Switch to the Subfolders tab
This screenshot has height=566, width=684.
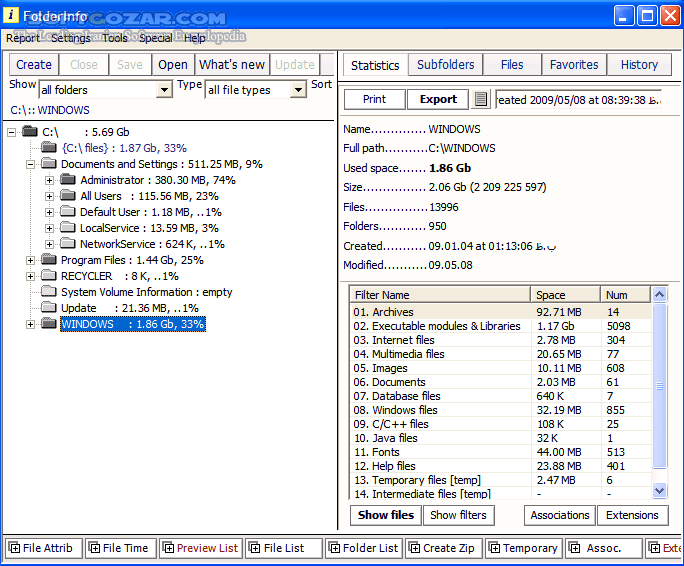click(446, 65)
